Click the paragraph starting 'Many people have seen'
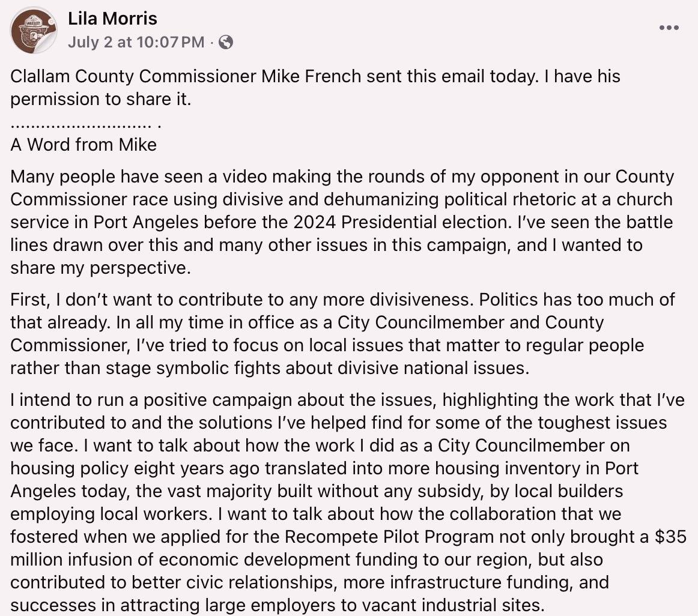This screenshot has width=698, height=616. coord(342,222)
